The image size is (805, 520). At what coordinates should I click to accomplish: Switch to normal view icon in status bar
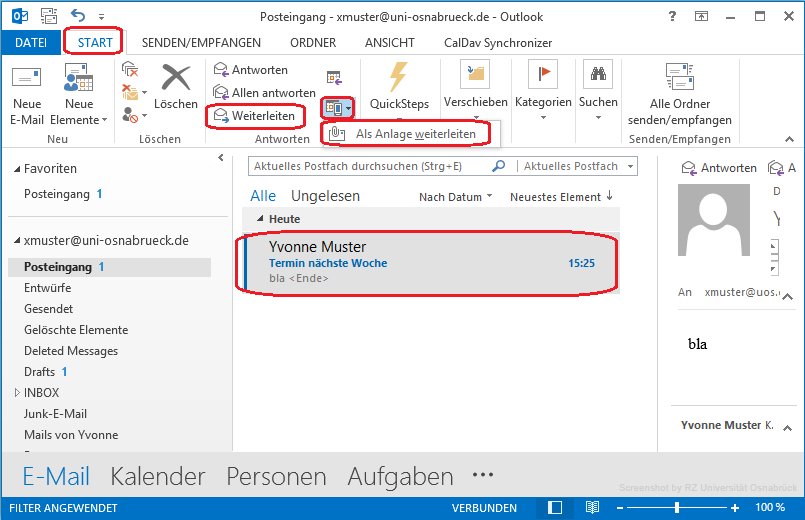click(x=554, y=508)
